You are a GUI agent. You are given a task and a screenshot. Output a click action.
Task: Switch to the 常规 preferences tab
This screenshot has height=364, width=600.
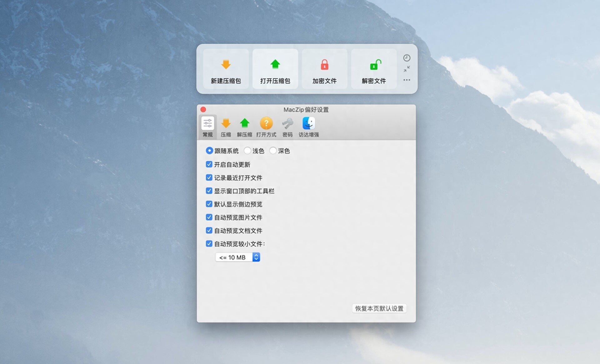coord(208,127)
